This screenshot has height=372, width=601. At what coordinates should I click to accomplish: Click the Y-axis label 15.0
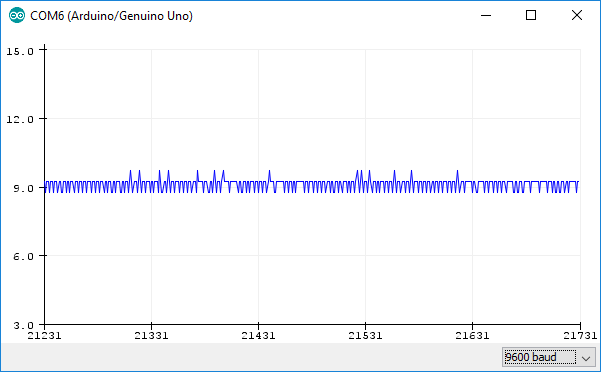coord(20,51)
